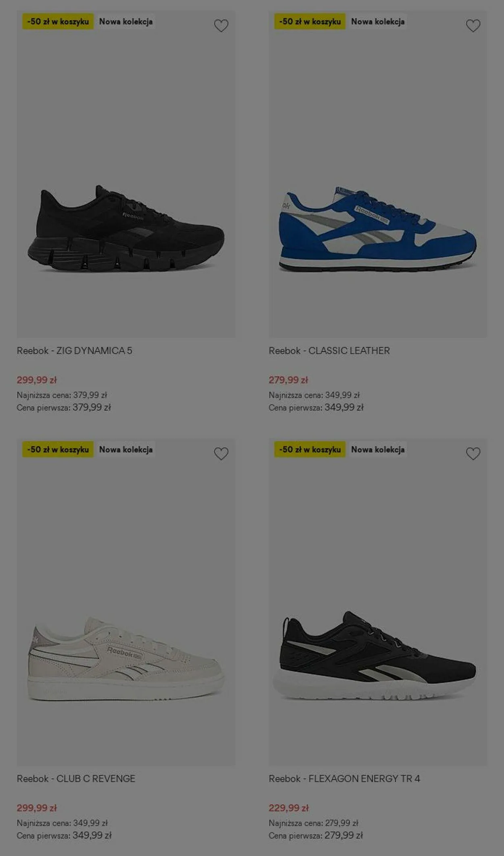Click Nowa kolekcja label on ZIG DYNAMICA 5
Screen dimensions: 504x856
tap(126, 21)
